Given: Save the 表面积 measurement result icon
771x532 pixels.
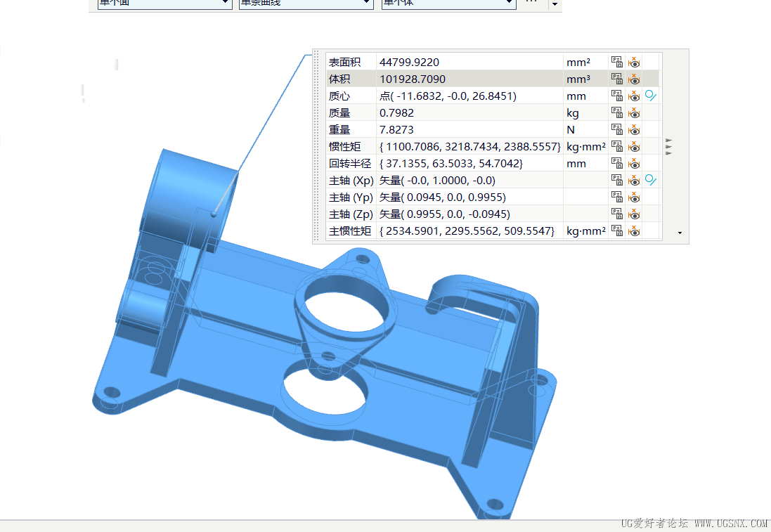Looking at the screenshot, I should tap(616, 62).
